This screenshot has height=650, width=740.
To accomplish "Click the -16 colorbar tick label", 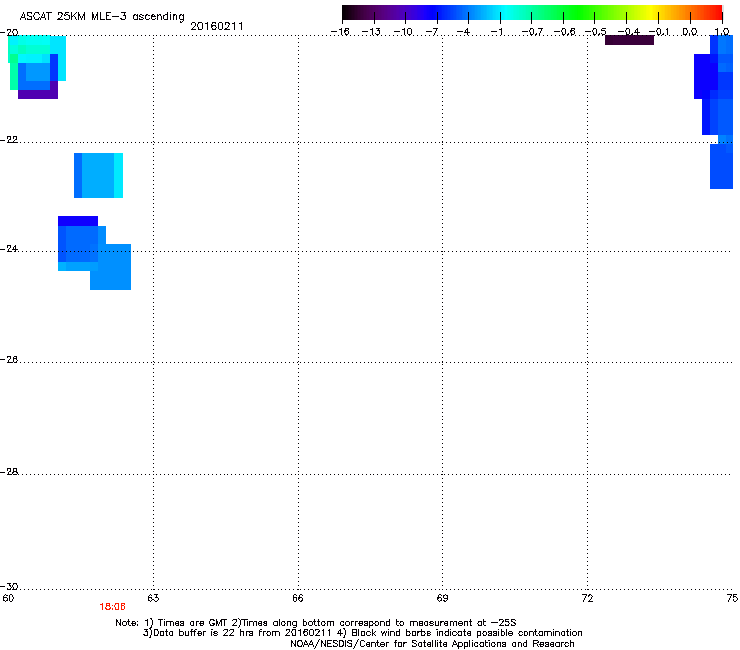I will pyautogui.click(x=340, y=32).
